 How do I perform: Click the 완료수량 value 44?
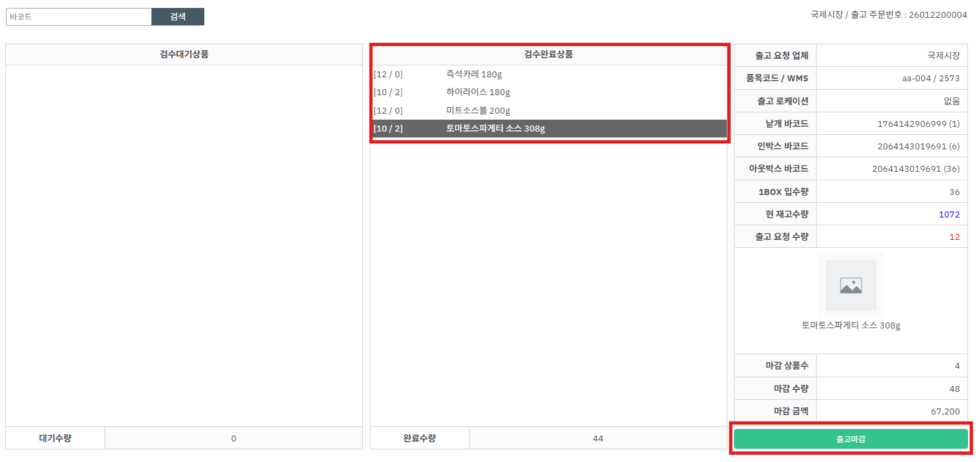pyautogui.click(x=598, y=438)
